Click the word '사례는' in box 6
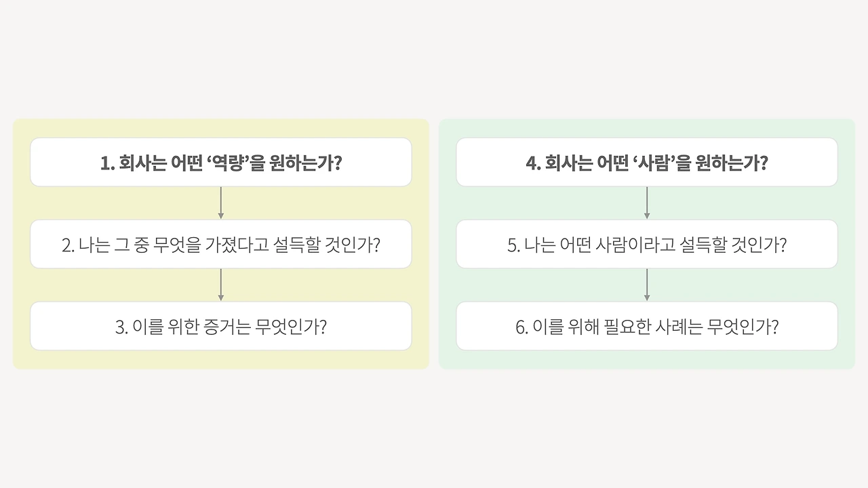868x488 pixels. (679, 327)
